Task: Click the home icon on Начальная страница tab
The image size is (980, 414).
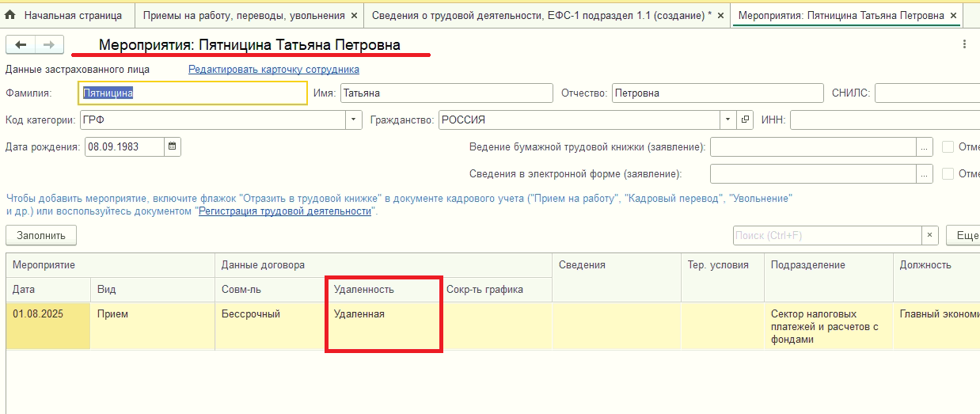Action: [10, 15]
